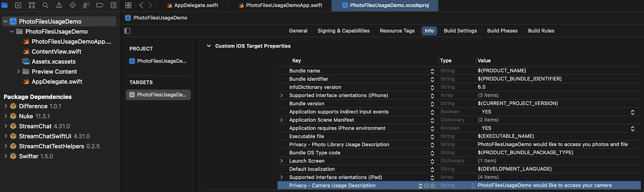Image resolution: width=644 pixels, height=192 pixels.
Task: Collapse the PhotoFilesUsageDemo project root
Action: coord(6,21)
